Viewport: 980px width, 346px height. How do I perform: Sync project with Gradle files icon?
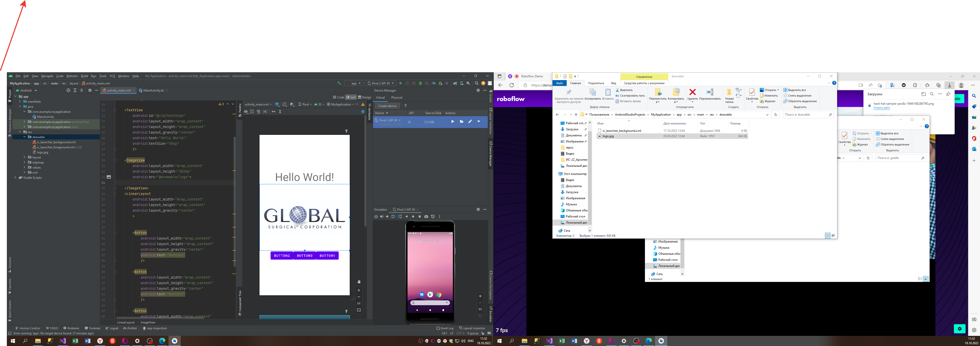point(455,83)
